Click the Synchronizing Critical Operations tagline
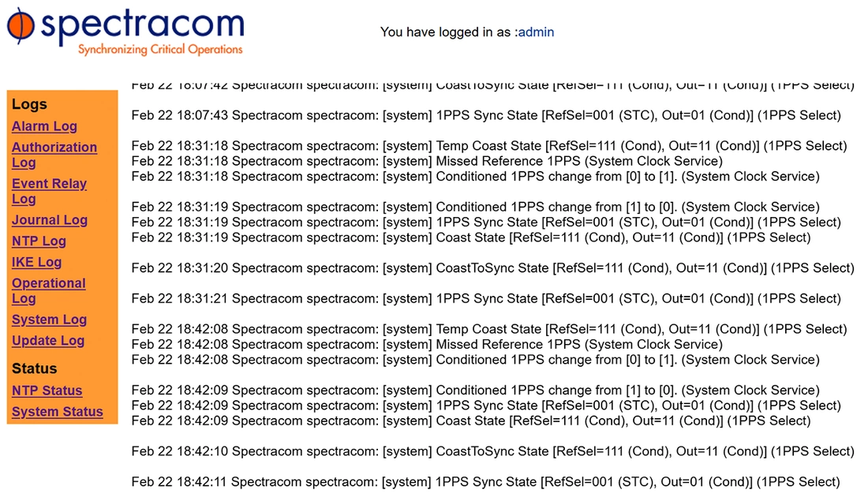Image resolution: width=868 pixels, height=501 pixels. (160, 49)
